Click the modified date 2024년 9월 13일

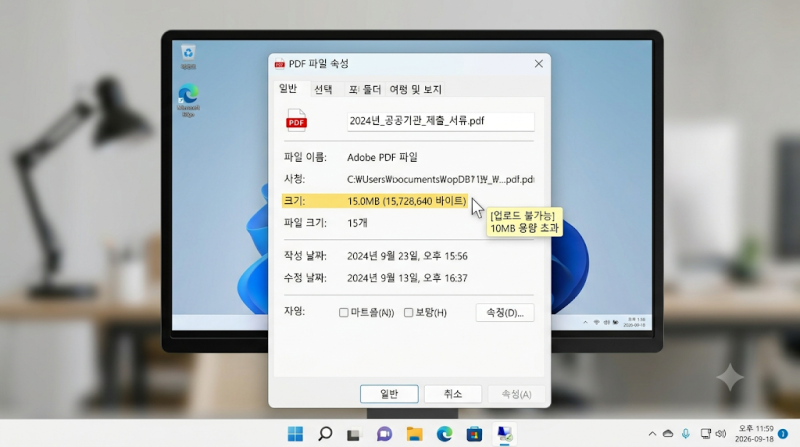coord(407,278)
